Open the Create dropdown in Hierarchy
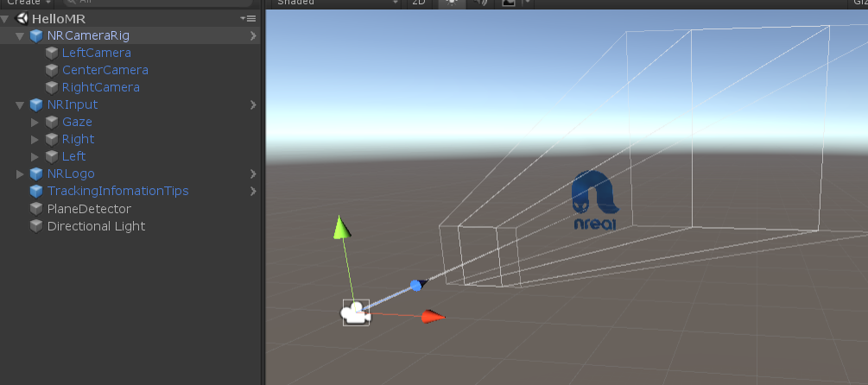The image size is (868, 385). click(x=28, y=3)
